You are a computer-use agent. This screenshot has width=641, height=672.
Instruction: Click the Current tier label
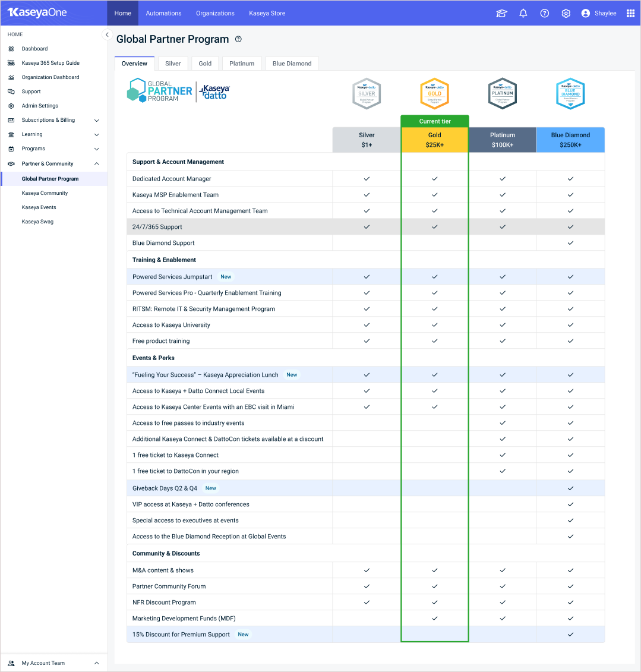[x=435, y=121]
